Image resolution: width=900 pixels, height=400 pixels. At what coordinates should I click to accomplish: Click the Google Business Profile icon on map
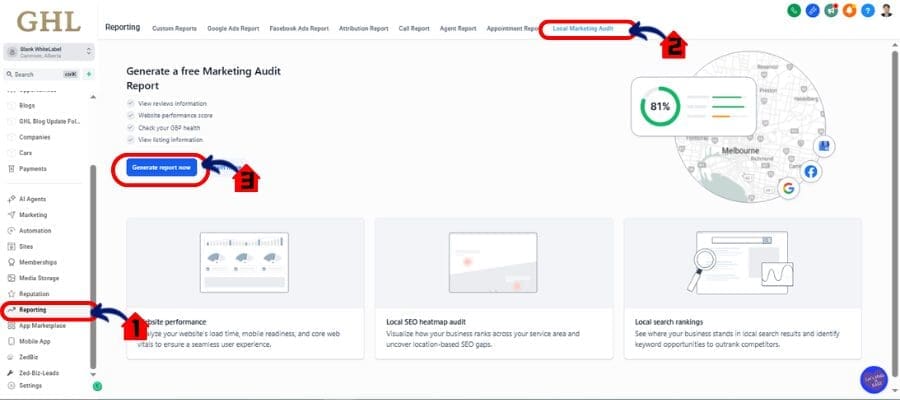(824, 146)
